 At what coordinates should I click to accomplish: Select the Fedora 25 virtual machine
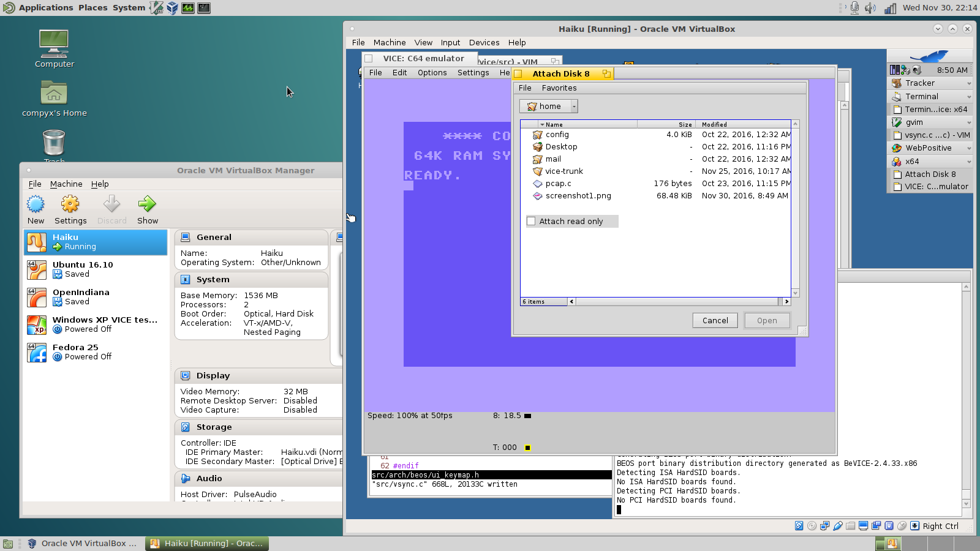click(x=96, y=352)
